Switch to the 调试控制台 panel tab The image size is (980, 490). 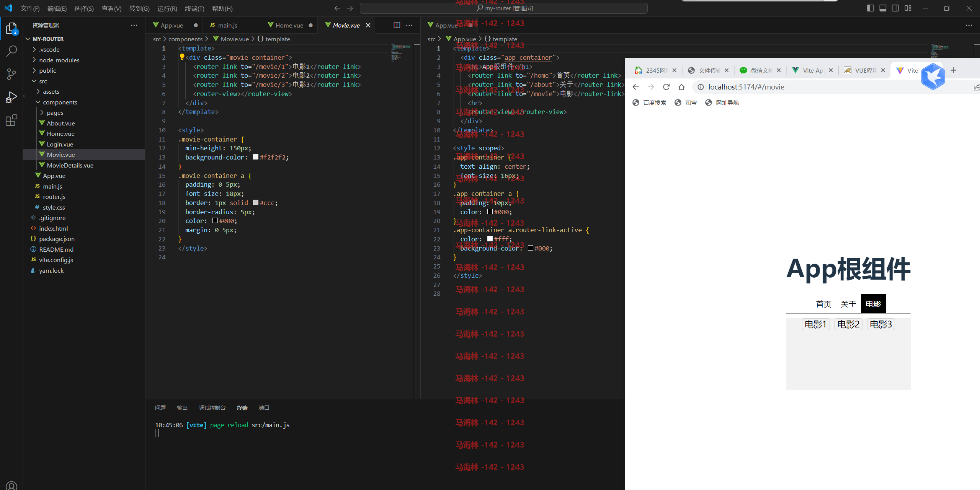(x=212, y=408)
